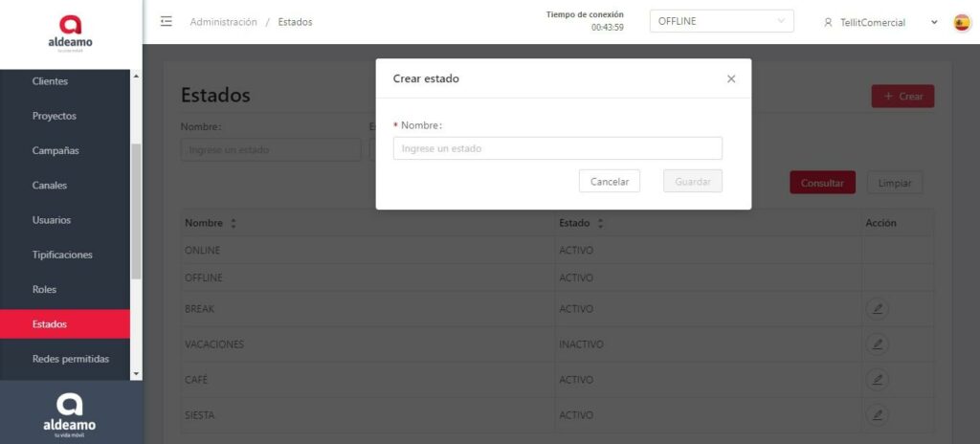
Task: Click the Administración breadcrumb link
Action: [x=223, y=22]
